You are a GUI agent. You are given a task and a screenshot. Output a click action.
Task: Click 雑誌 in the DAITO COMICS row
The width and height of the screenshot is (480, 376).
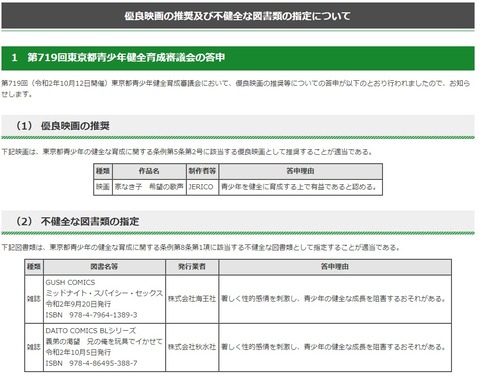[x=34, y=347]
